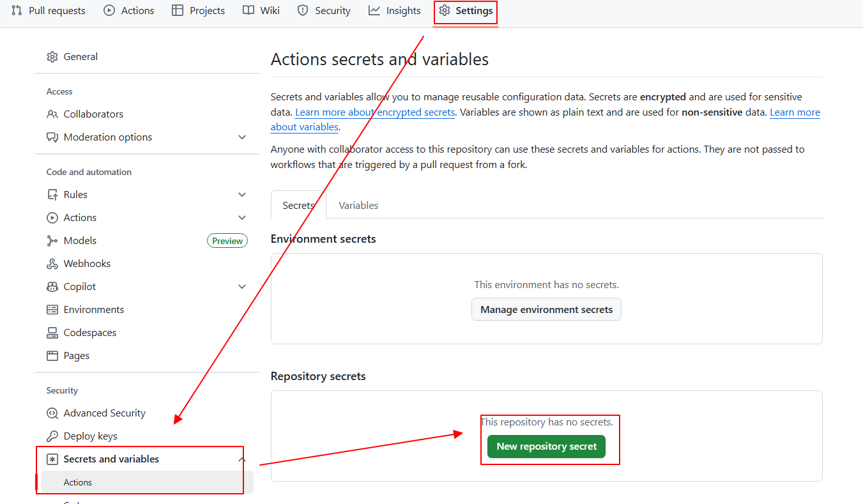Expand the Moderation options chevron
The height and width of the screenshot is (504, 863).
(242, 137)
